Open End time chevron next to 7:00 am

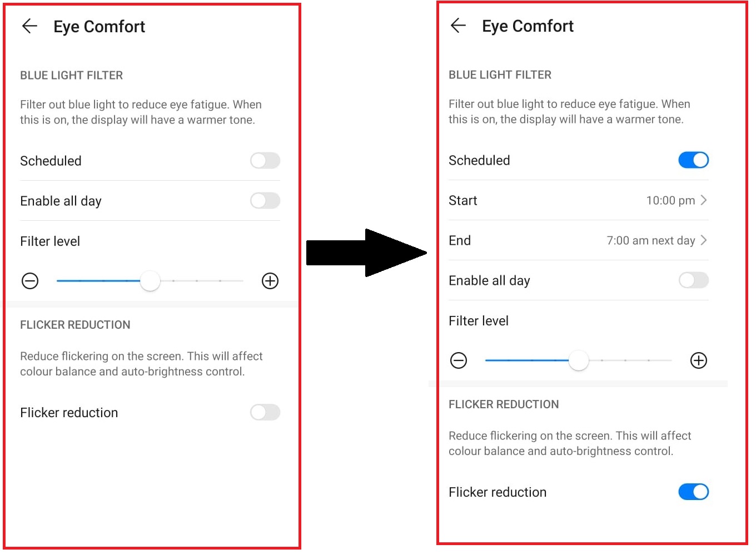point(704,240)
